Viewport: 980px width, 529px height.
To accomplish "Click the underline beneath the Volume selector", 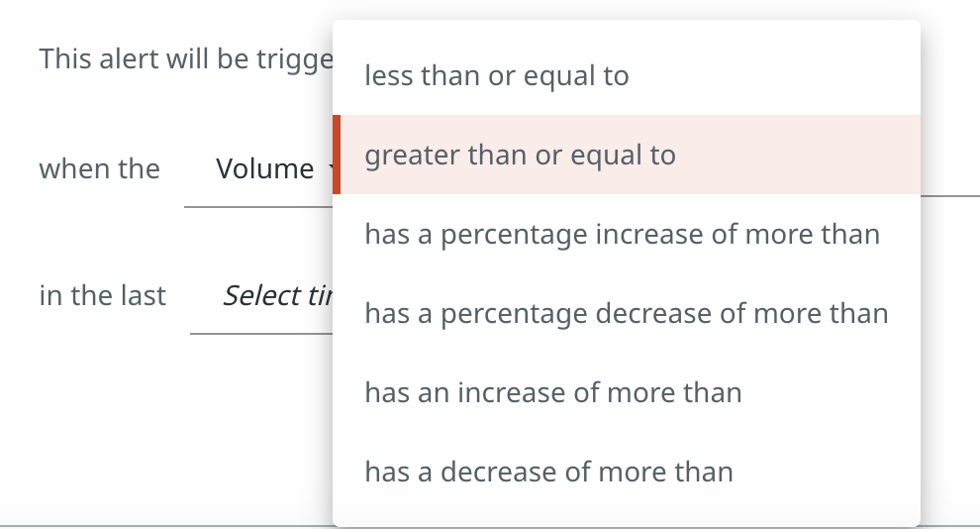I will tap(257, 207).
